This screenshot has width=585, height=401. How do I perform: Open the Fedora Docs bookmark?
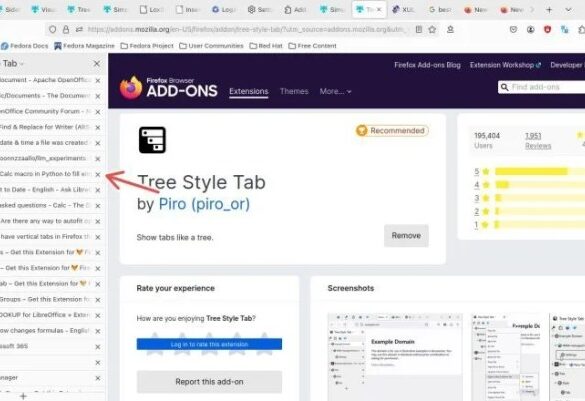tap(25, 46)
